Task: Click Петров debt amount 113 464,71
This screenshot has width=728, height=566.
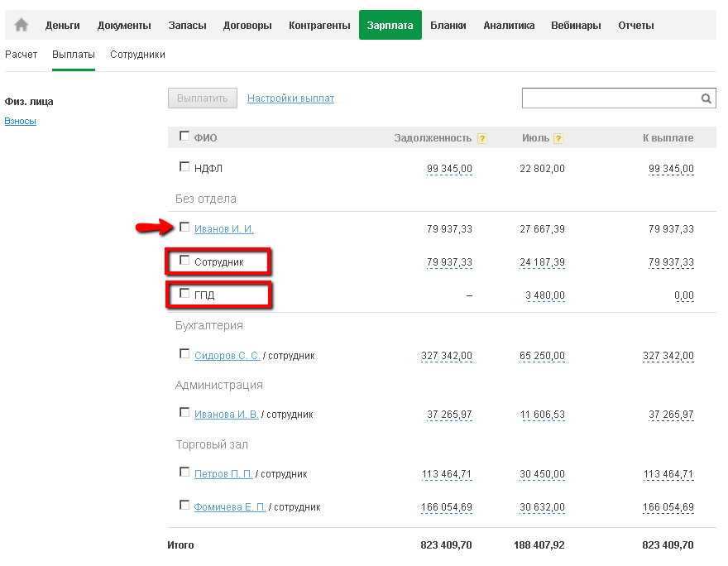Action: tap(447, 474)
